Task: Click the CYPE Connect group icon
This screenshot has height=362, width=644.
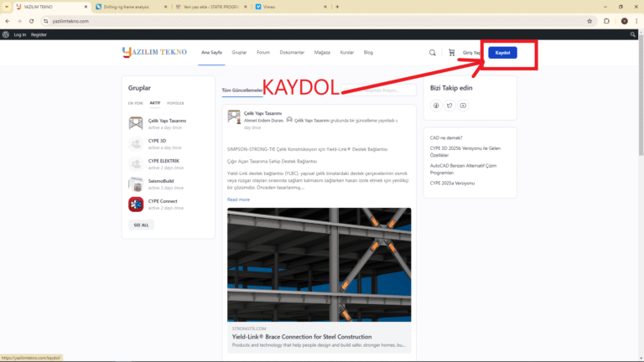Action: (136, 204)
